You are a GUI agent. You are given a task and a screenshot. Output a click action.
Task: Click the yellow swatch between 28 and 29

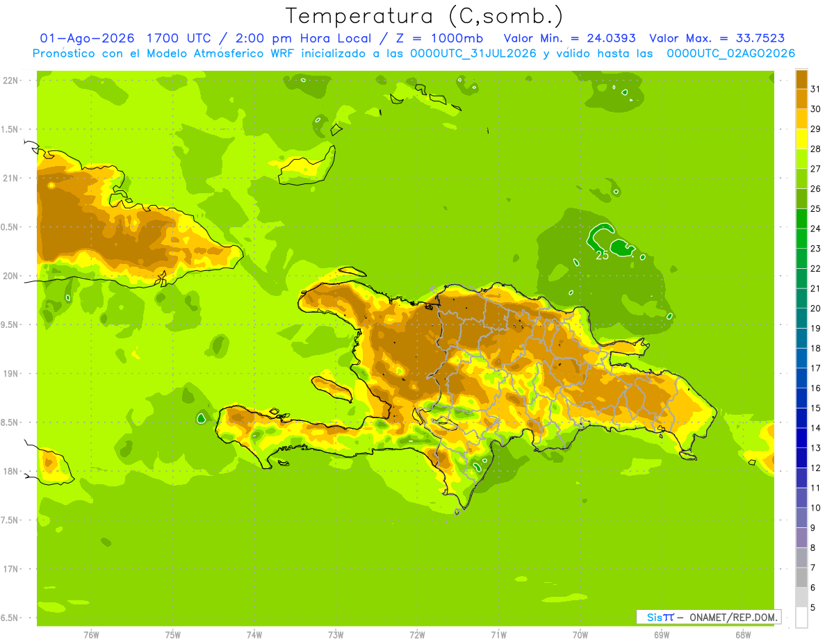click(801, 139)
